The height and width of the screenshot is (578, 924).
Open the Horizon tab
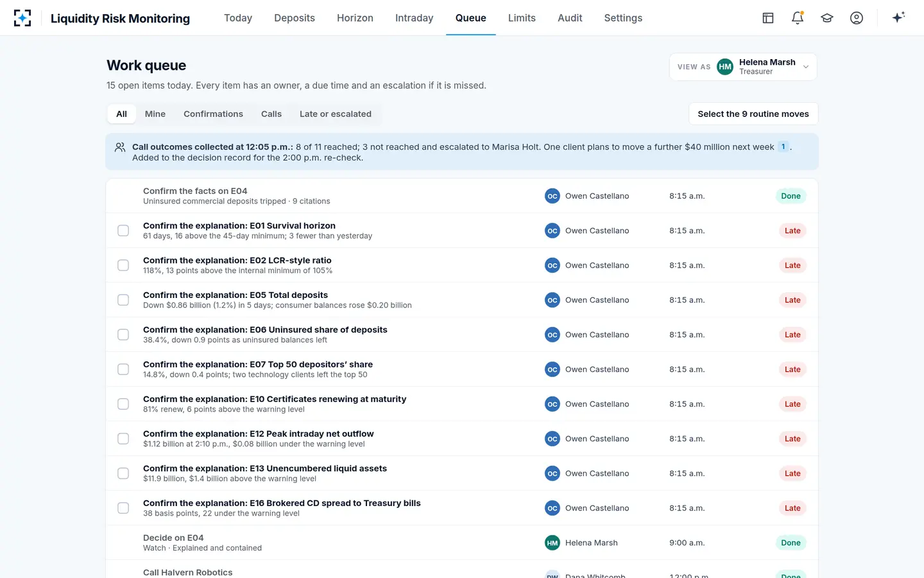coord(355,18)
